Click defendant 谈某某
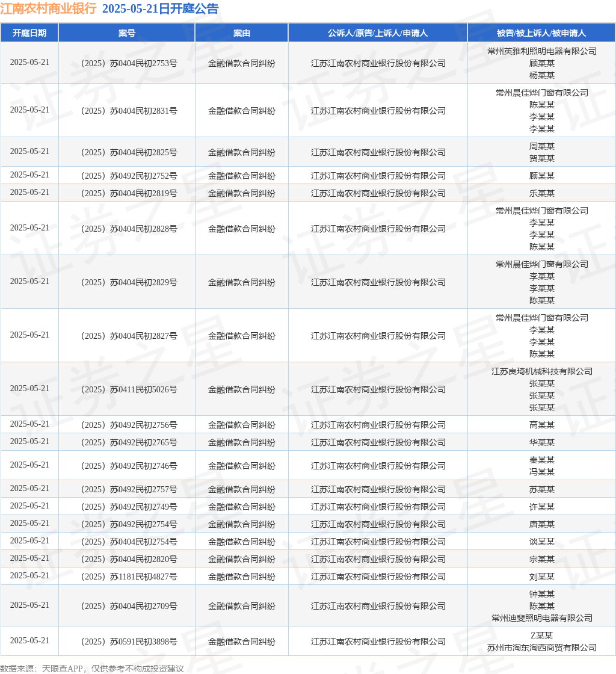 541,542
